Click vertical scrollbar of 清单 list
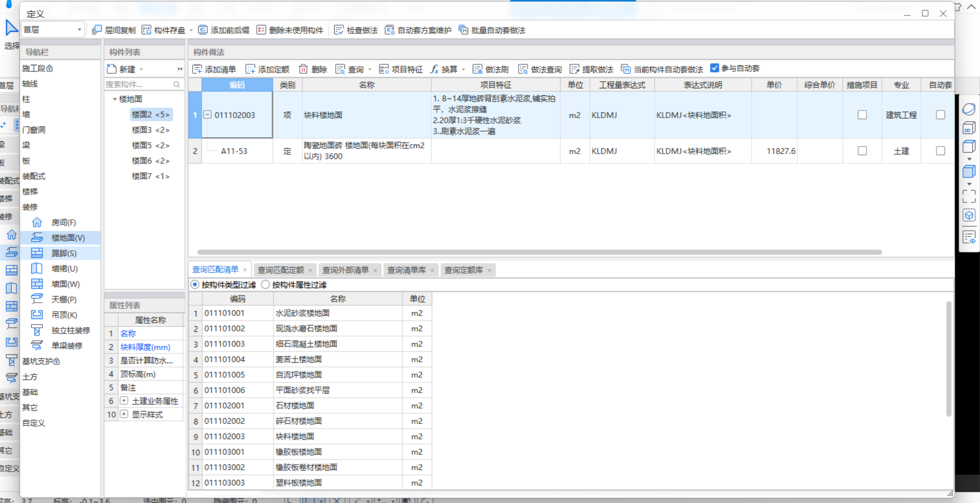Image resolution: width=980 pixels, height=503 pixels. point(949,359)
